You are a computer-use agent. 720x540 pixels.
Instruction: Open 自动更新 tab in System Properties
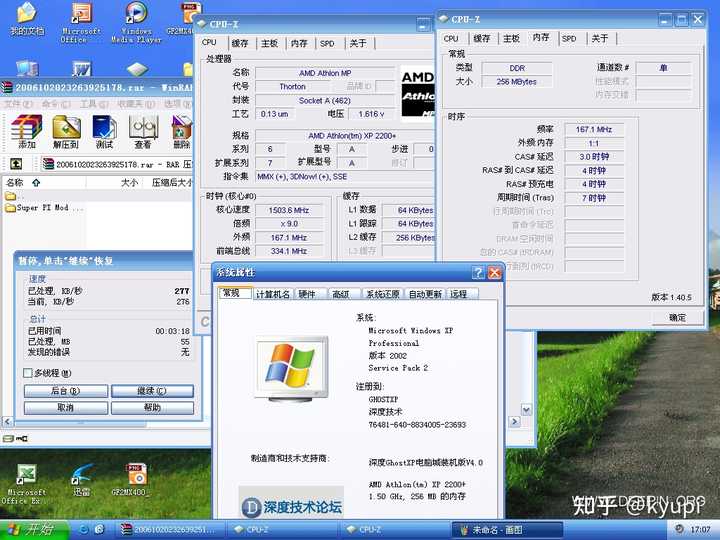coord(425,294)
